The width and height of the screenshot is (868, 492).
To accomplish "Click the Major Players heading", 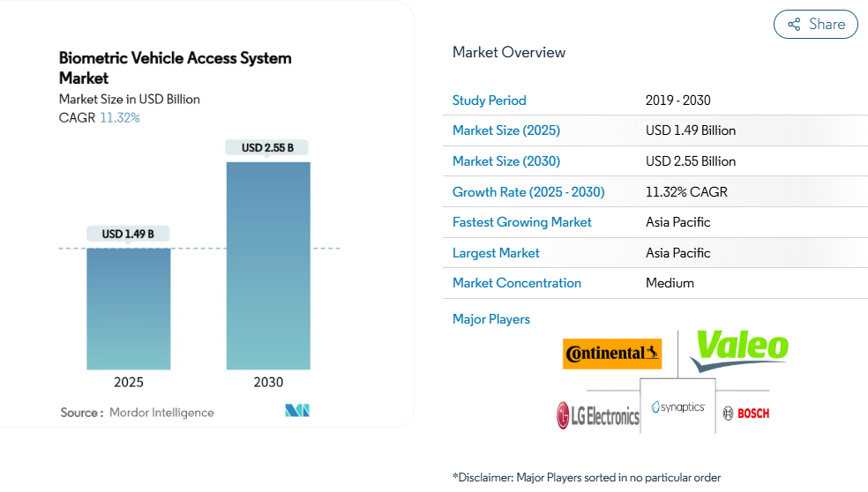I will [490, 319].
